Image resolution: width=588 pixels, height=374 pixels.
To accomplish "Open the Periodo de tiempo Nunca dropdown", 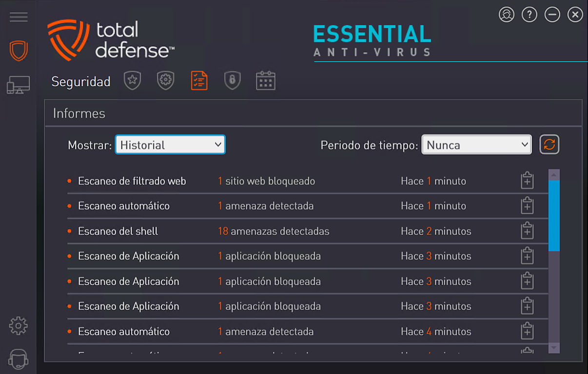I will 476,145.
